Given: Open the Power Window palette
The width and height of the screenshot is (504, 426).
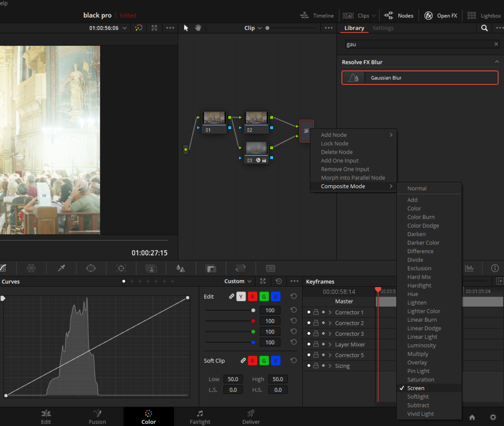Looking at the screenshot, I should tap(91, 268).
